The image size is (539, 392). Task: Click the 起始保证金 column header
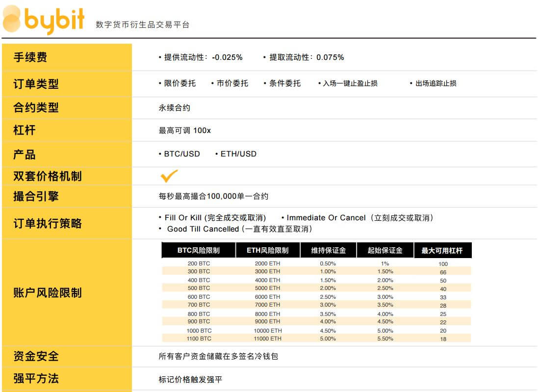coord(385,250)
